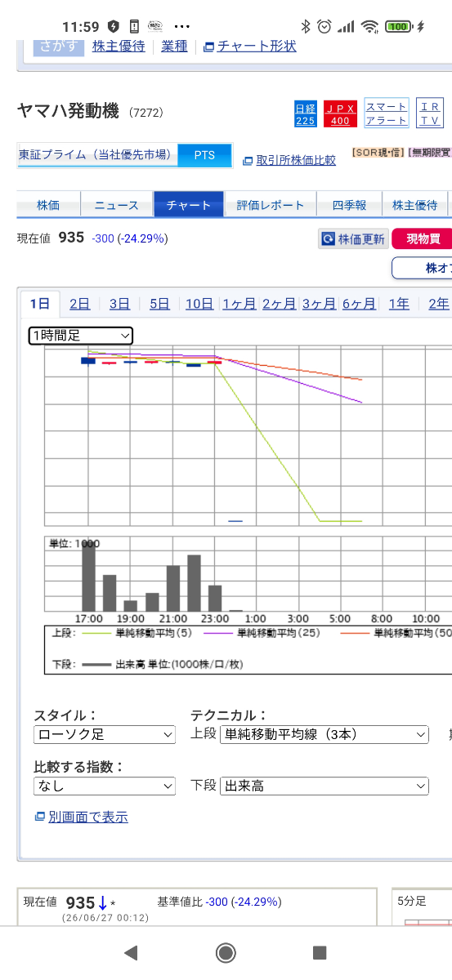
Task: Click 株価更新 refresh icon button
Action: (x=352, y=238)
